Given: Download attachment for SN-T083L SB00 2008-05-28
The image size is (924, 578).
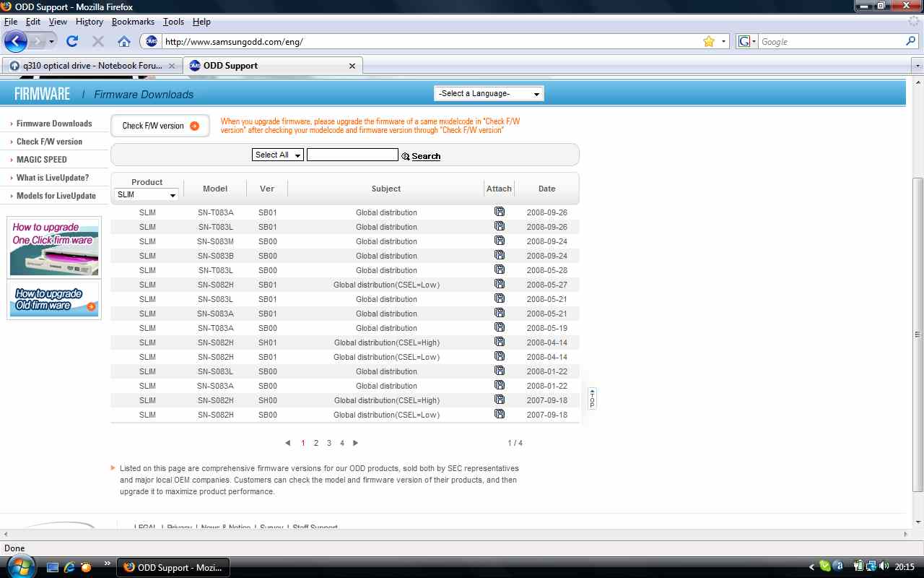Looking at the screenshot, I should (x=500, y=269).
